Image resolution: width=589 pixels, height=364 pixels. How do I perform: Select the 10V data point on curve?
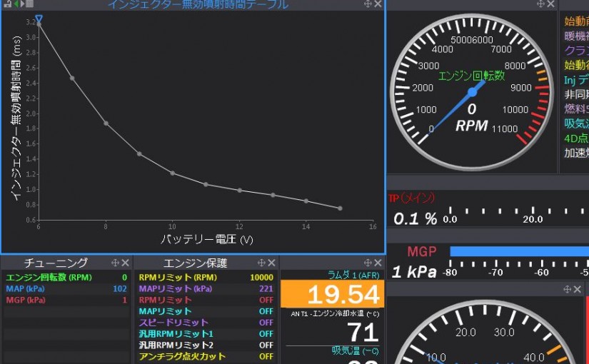[173, 173]
